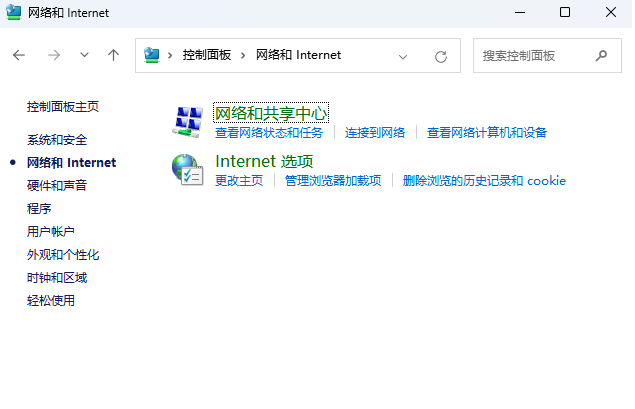Maximize the 网络和 Internet window
The width and height of the screenshot is (635, 409).
[x=565, y=13]
